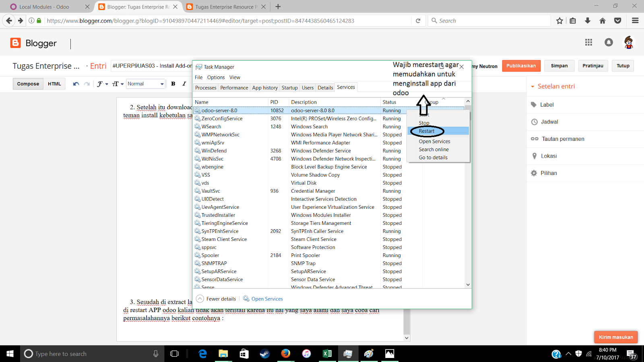Viewport: 644px width, 362px height.
Task: Switch to Compose editor mode
Action: point(28,84)
